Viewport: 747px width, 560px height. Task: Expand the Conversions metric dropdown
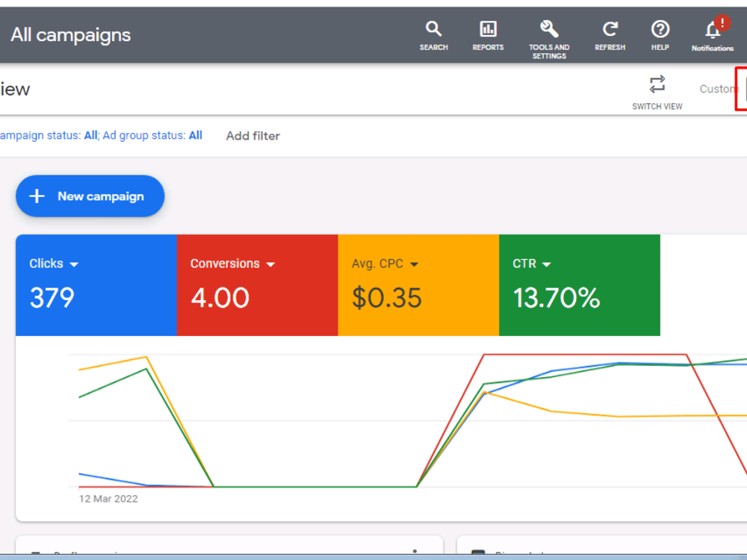232,264
